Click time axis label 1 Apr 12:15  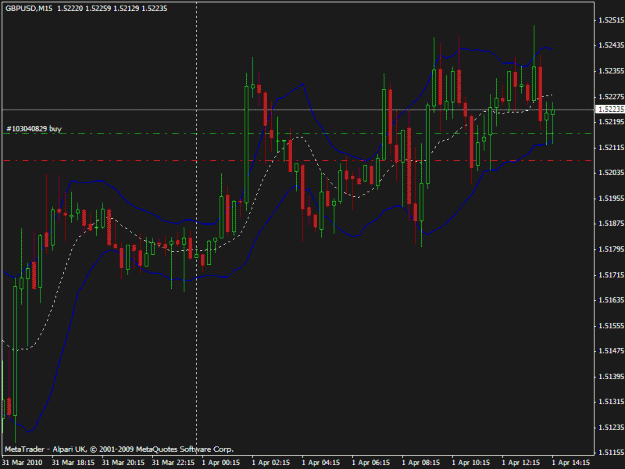[521, 463]
